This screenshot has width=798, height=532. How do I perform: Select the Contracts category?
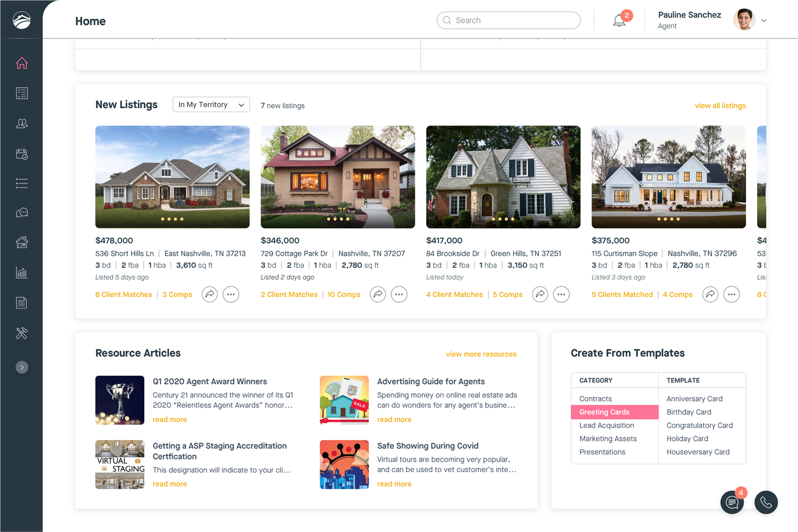point(595,398)
